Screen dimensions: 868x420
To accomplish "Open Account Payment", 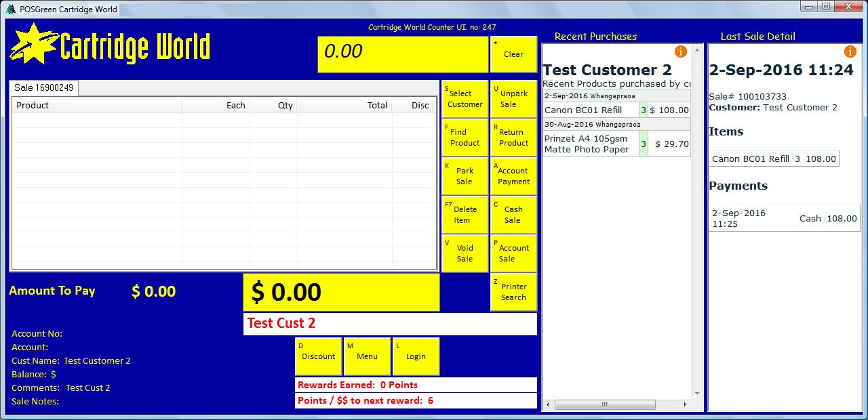I will pyautogui.click(x=513, y=176).
